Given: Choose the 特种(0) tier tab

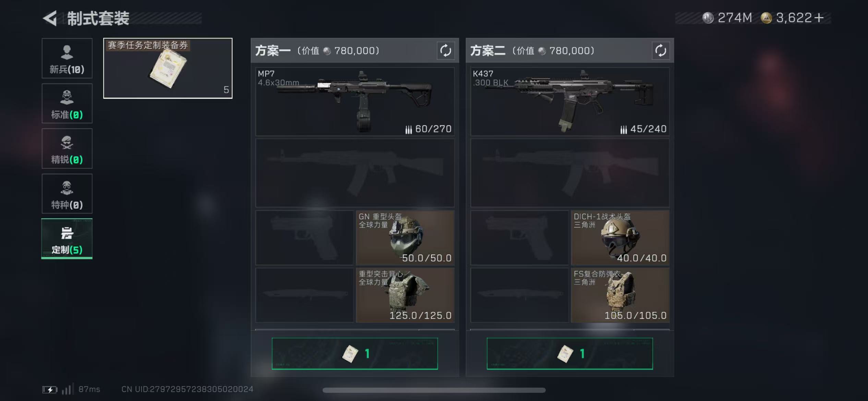Looking at the screenshot, I should 67,194.
